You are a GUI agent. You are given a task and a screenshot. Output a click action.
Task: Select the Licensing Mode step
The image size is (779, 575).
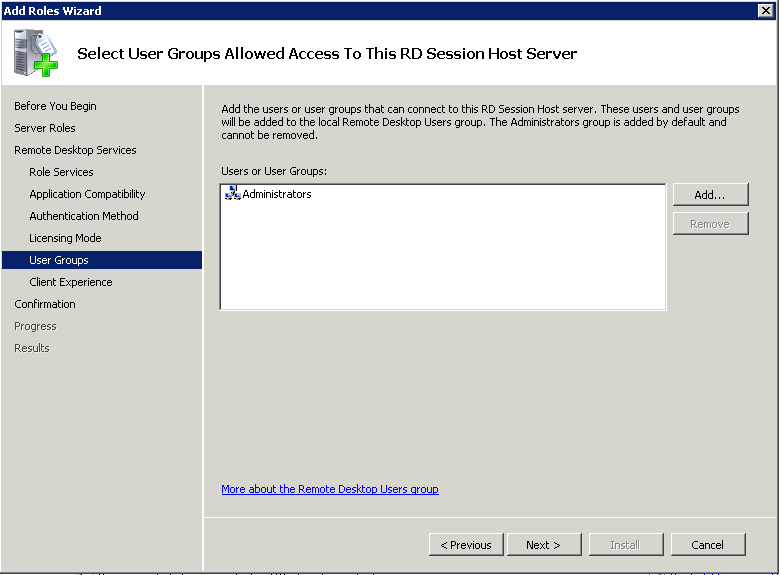pyautogui.click(x=65, y=238)
